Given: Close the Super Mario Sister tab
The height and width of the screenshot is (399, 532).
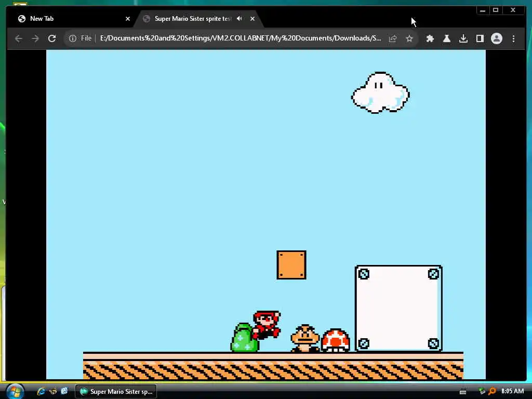Looking at the screenshot, I should [x=252, y=19].
